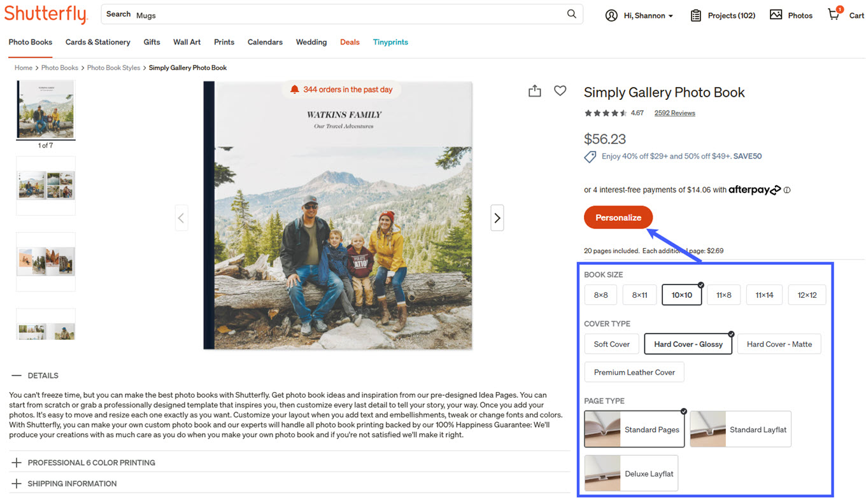The height and width of the screenshot is (504, 866).
Task: Click the share icon above product title
Action: coord(534,91)
